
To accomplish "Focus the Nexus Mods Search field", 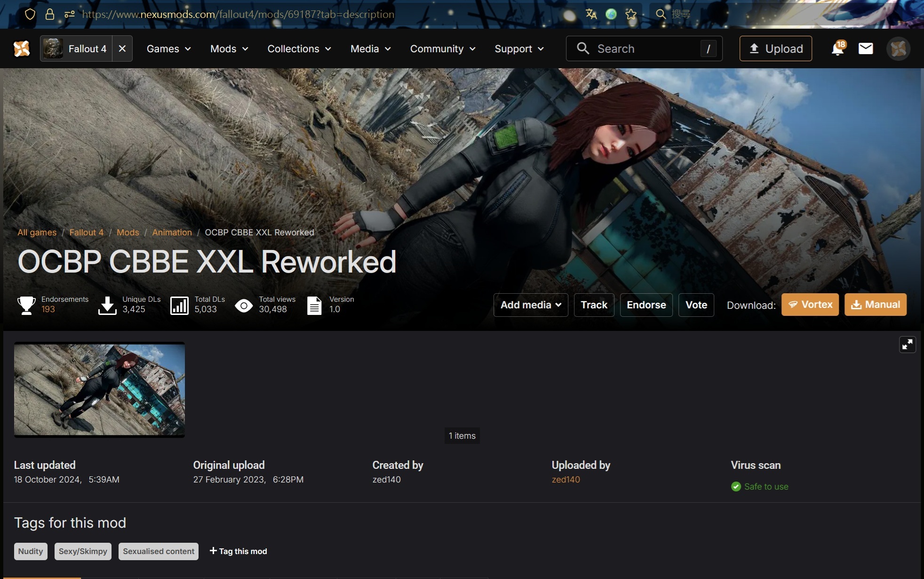I will click(x=644, y=48).
